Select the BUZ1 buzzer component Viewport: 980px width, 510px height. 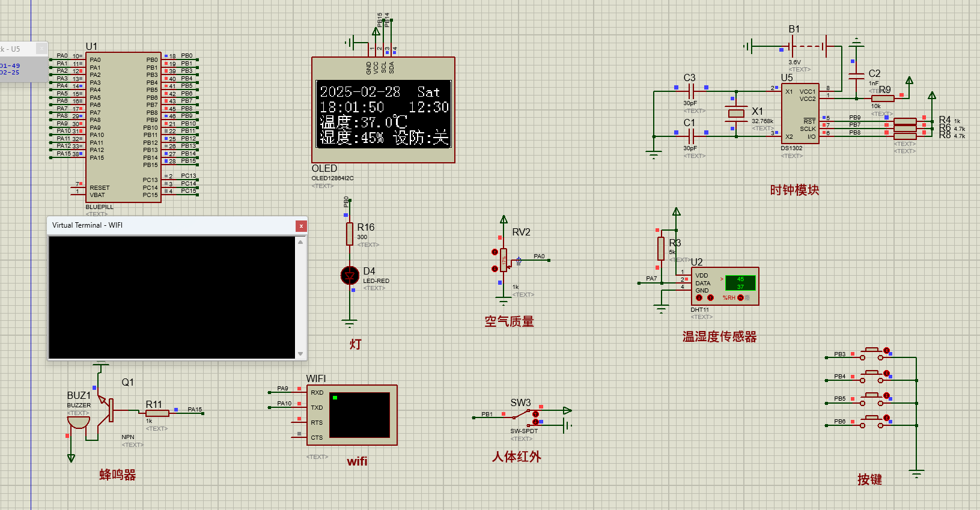pos(78,421)
